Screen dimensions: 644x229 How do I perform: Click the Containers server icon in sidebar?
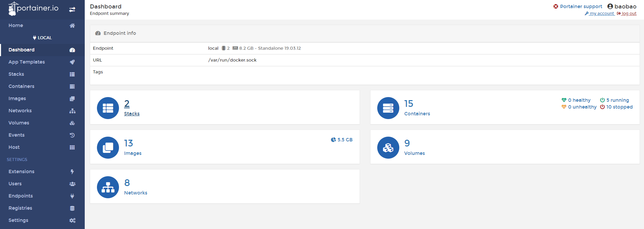[x=72, y=87]
